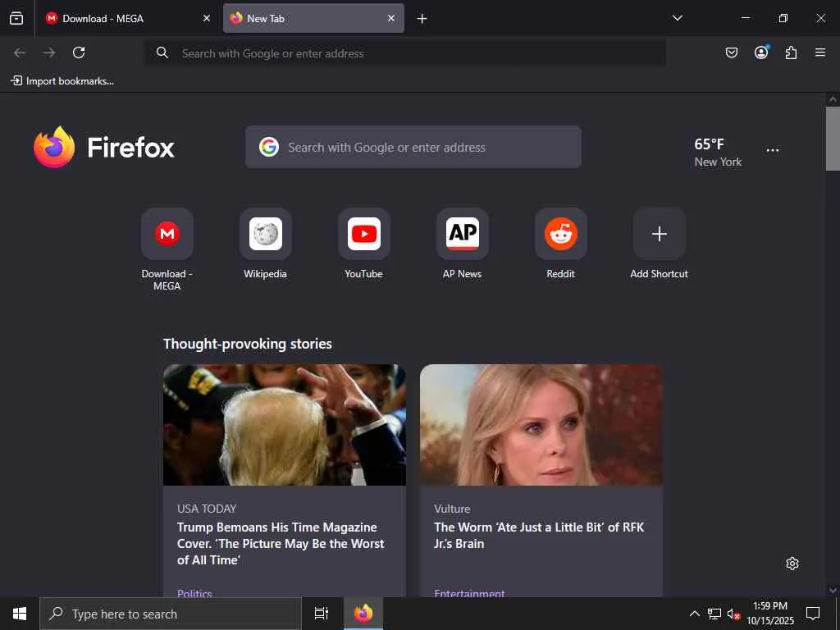Open new tab personalize gear icon
The height and width of the screenshot is (630, 840).
coord(792,564)
